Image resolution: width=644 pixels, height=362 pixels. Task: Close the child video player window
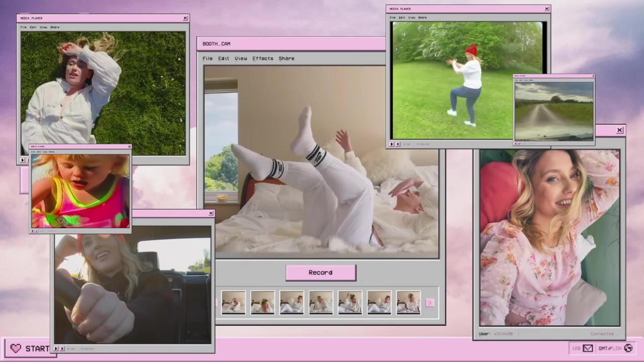[x=129, y=147]
